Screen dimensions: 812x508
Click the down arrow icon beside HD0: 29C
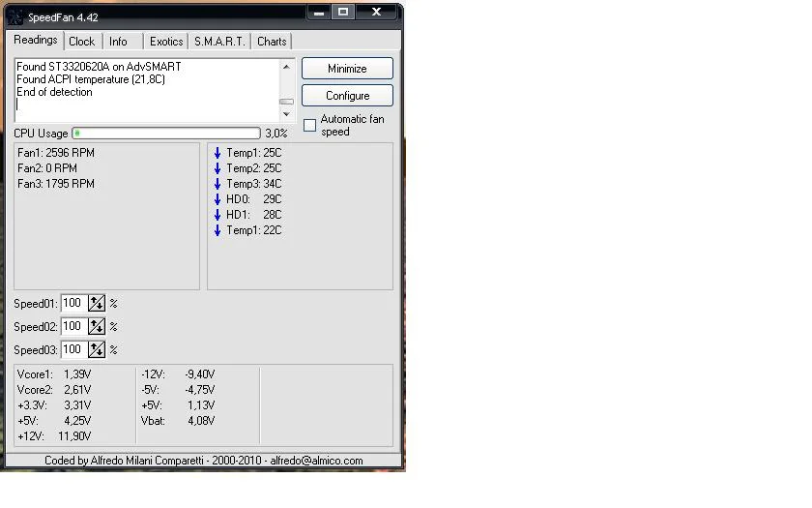point(217,199)
